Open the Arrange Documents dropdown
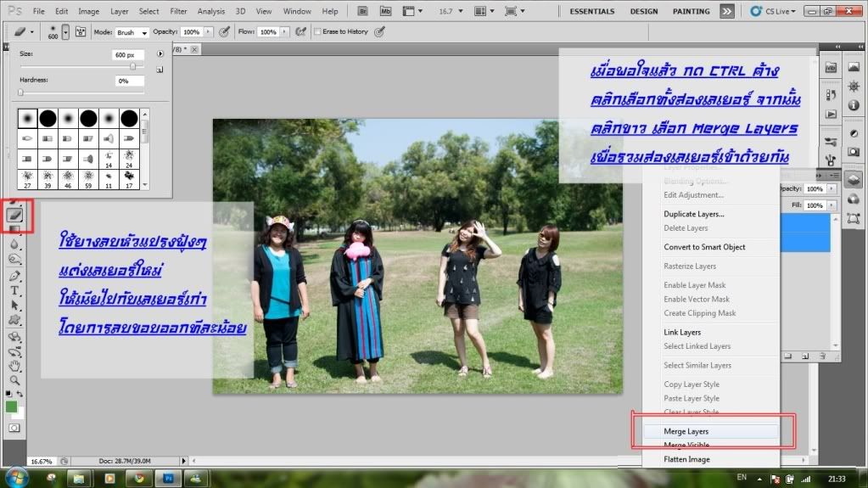 [484, 11]
